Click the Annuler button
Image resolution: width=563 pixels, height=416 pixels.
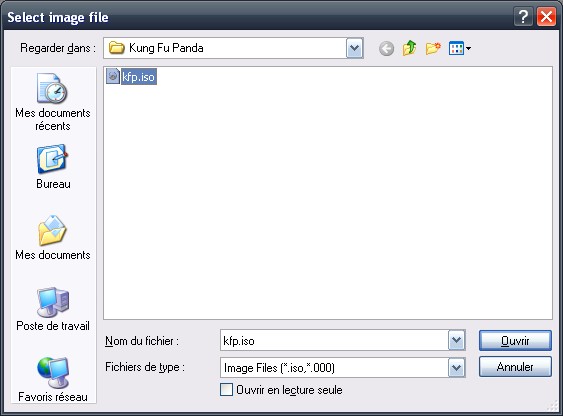pyautogui.click(x=515, y=367)
